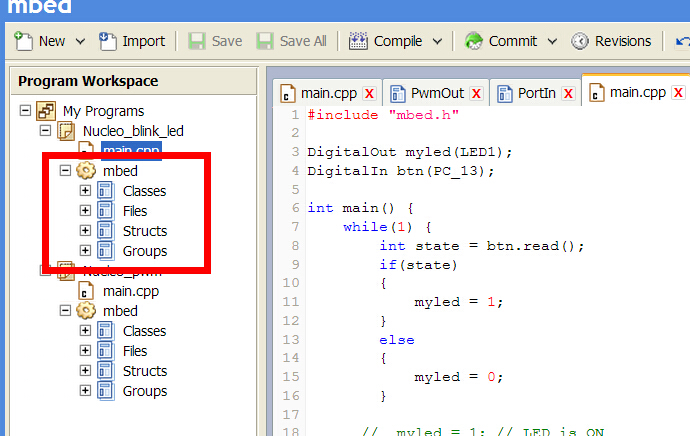Image resolution: width=690 pixels, height=436 pixels.
Task: Select main.cpp under the second program
Action: tap(131, 291)
